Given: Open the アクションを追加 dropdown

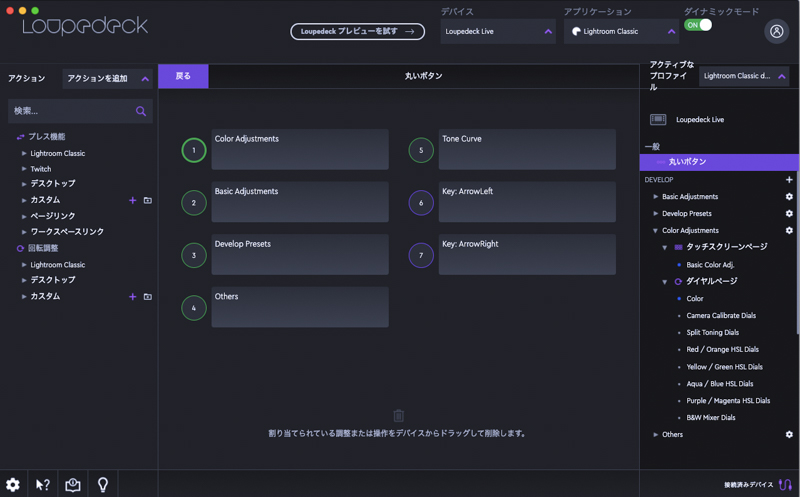Looking at the screenshot, I should point(107,79).
